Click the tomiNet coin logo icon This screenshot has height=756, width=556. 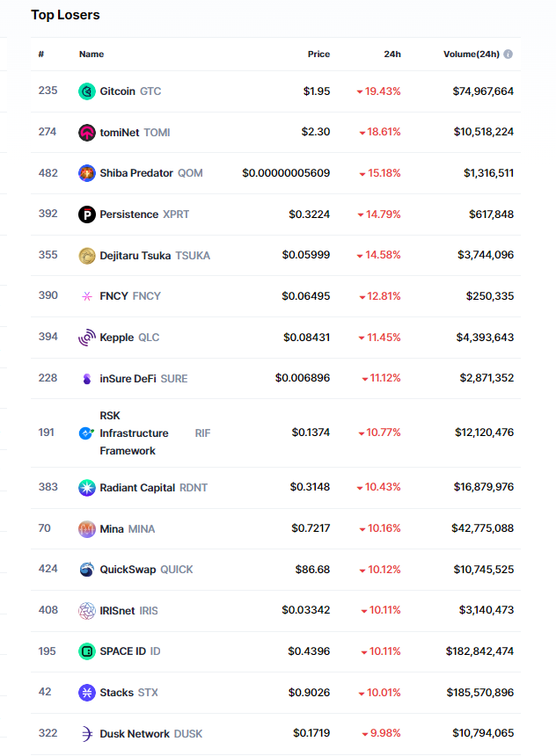click(x=86, y=133)
